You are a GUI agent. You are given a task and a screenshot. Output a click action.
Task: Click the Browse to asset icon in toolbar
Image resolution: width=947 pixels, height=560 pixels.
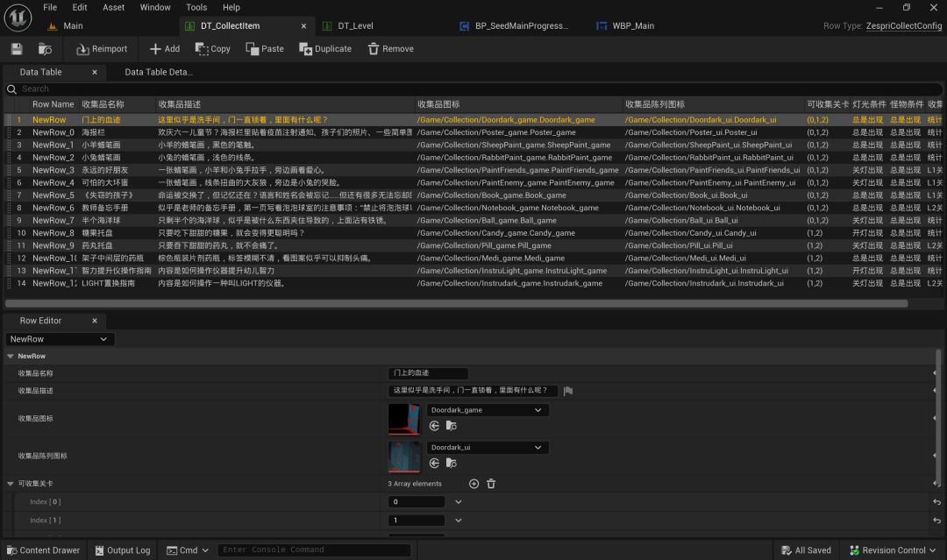pos(45,49)
